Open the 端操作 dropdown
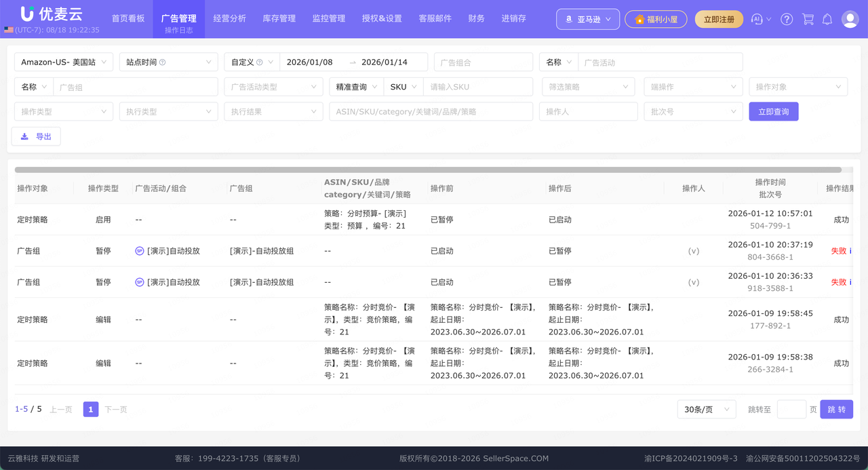The image size is (868, 470). tap(694, 87)
